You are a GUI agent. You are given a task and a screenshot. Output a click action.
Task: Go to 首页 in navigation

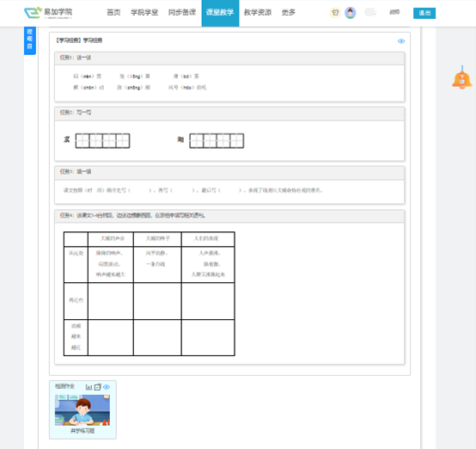113,12
